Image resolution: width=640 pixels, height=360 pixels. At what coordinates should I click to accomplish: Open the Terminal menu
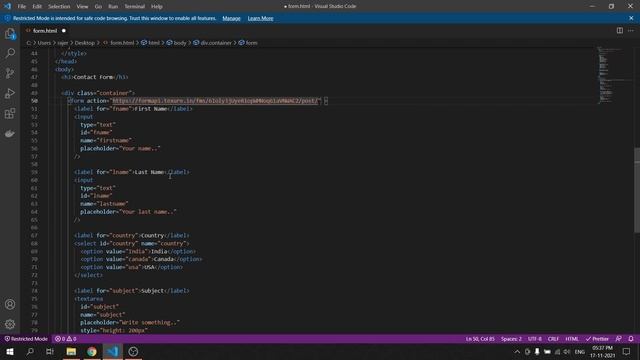point(135,7)
